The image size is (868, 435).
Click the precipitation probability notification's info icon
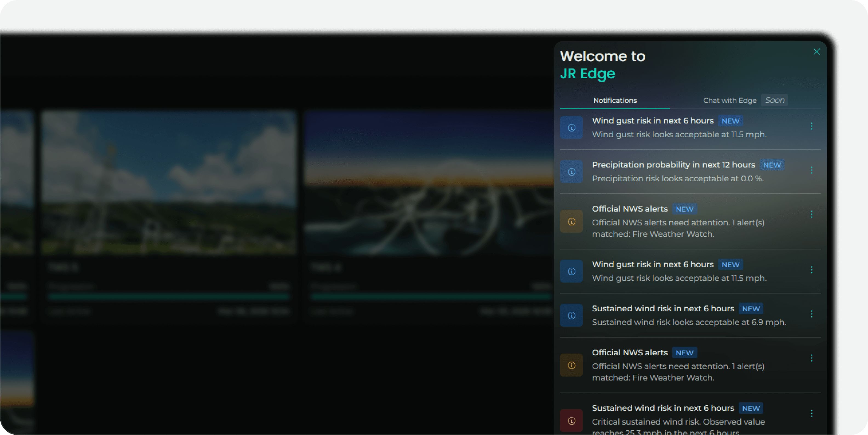[571, 172]
